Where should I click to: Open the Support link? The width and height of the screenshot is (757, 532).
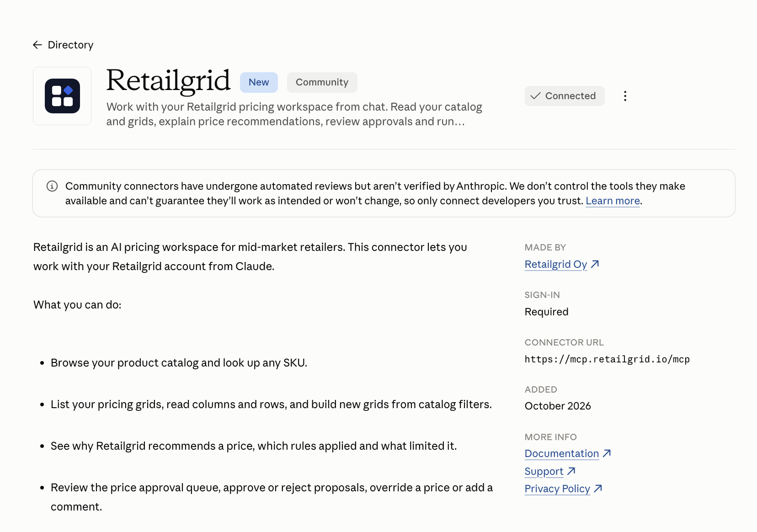(544, 471)
